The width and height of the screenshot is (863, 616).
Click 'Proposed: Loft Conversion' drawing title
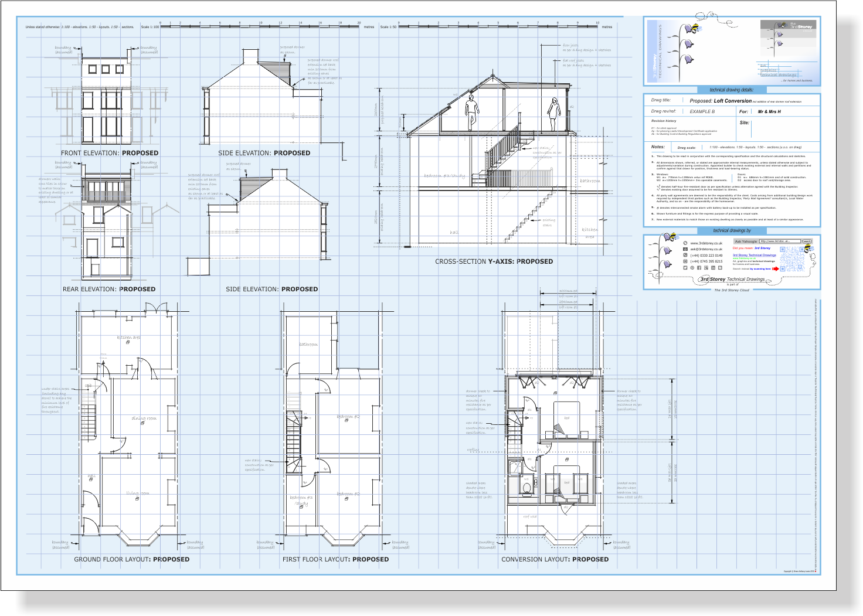coord(721,101)
